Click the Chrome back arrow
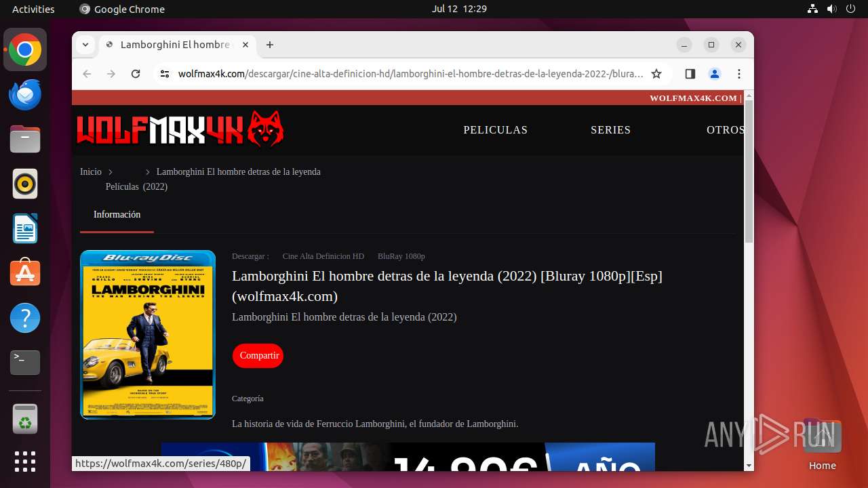868x488 pixels. (87, 74)
